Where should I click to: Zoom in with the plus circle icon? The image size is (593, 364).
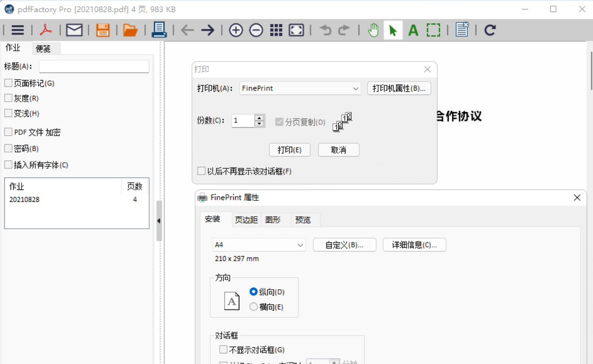coord(236,30)
